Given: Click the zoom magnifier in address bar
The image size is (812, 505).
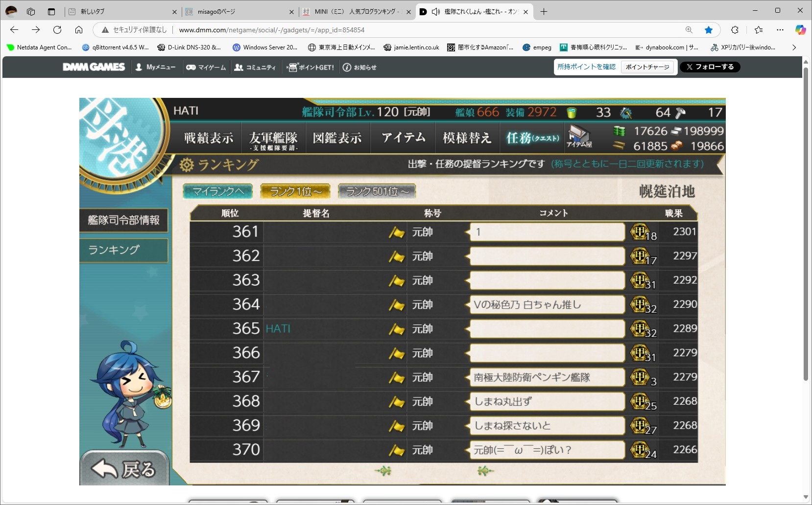Looking at the screenshot, I should (x=689, y=30).
